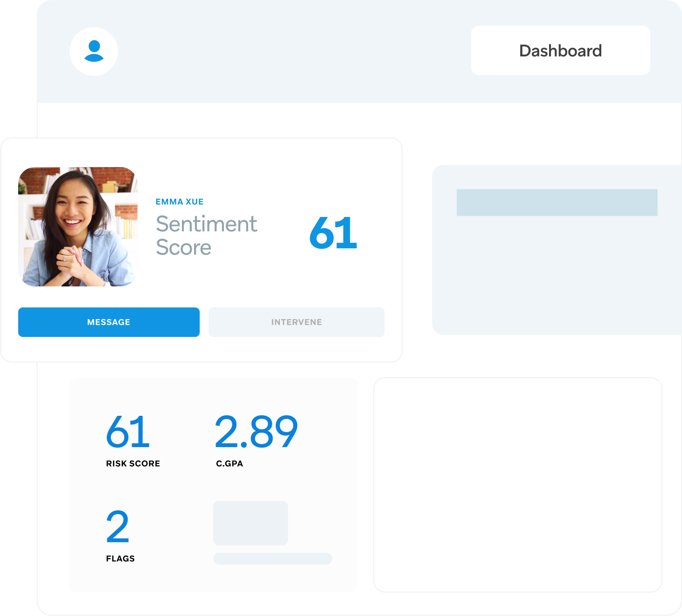The width and height of the screenshot is (682, 616).
Task: Select the RISK SCORE label
Action: (x=133, y=463)
